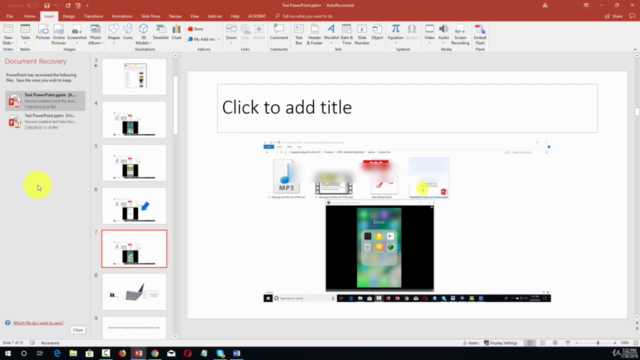640x360 pixels.
Task: Click the Pictures icon in Images group
Action: pyautogui.click(x=42, y=33)
